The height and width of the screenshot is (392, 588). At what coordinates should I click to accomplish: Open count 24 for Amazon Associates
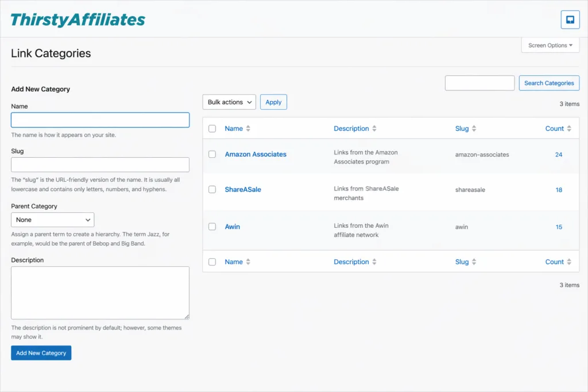(559, 154)
